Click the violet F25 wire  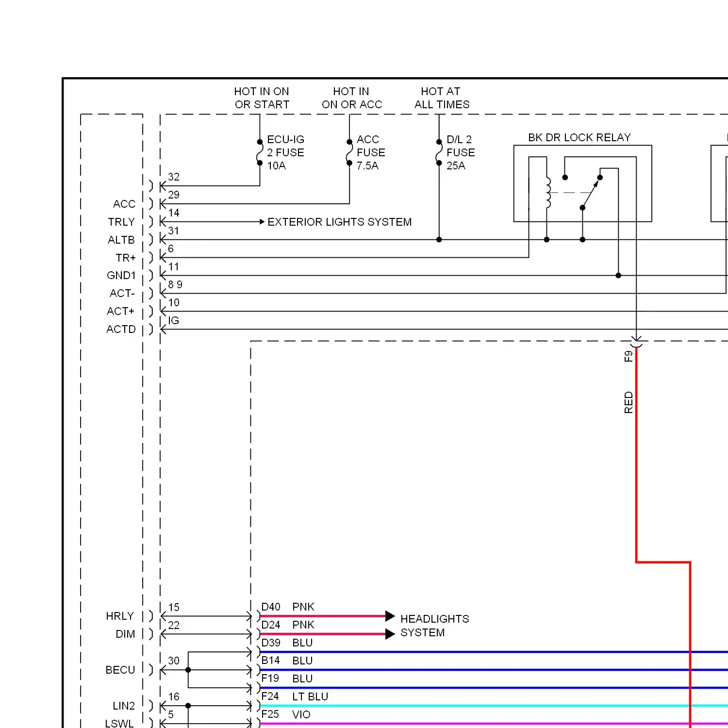pos(494,724)
